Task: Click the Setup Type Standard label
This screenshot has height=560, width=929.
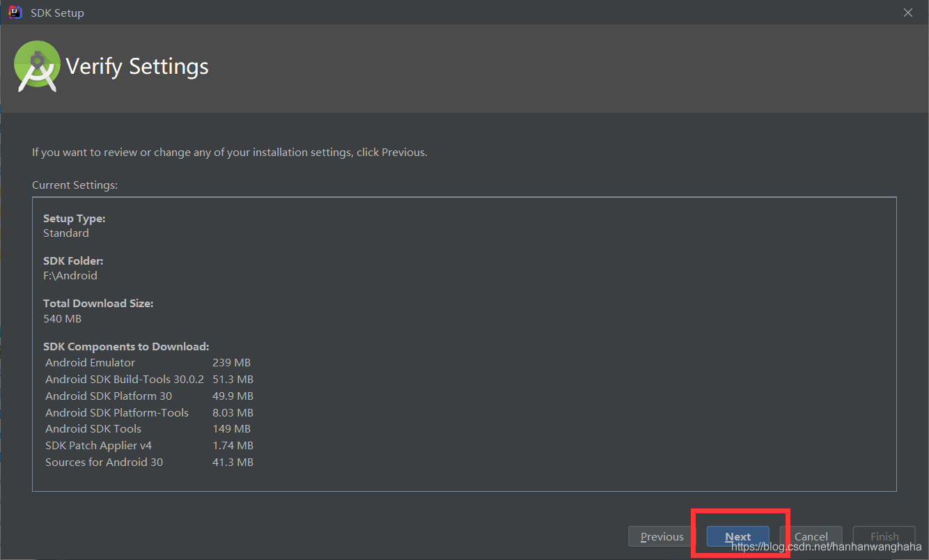Action: tap(66, 233)
